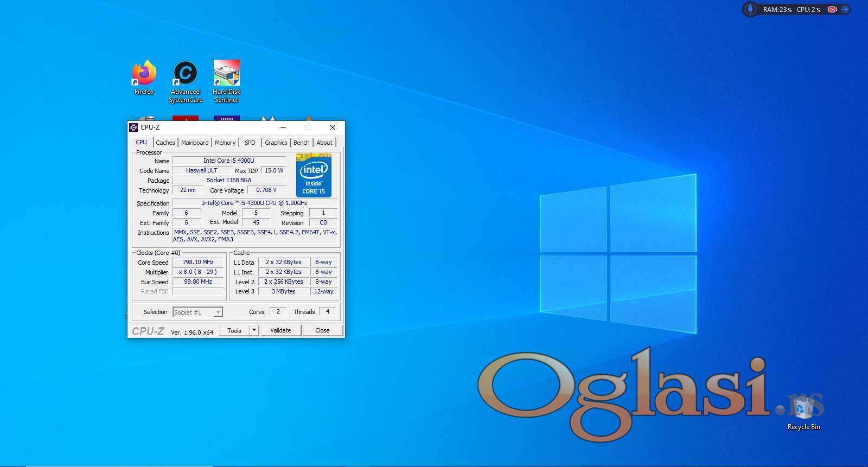This screenshot has width=868, height=467.
Task: Click the Tools button
Action: coord(234,330)
